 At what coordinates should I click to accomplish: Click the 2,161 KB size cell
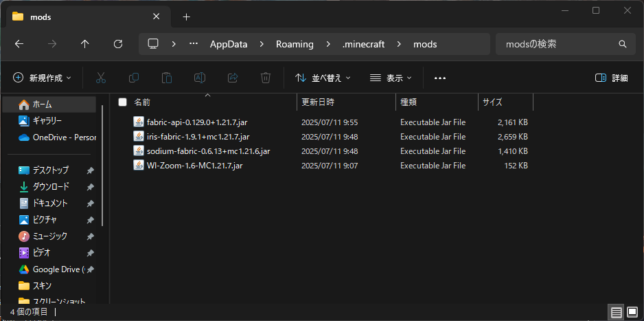[x=513, y=122]
